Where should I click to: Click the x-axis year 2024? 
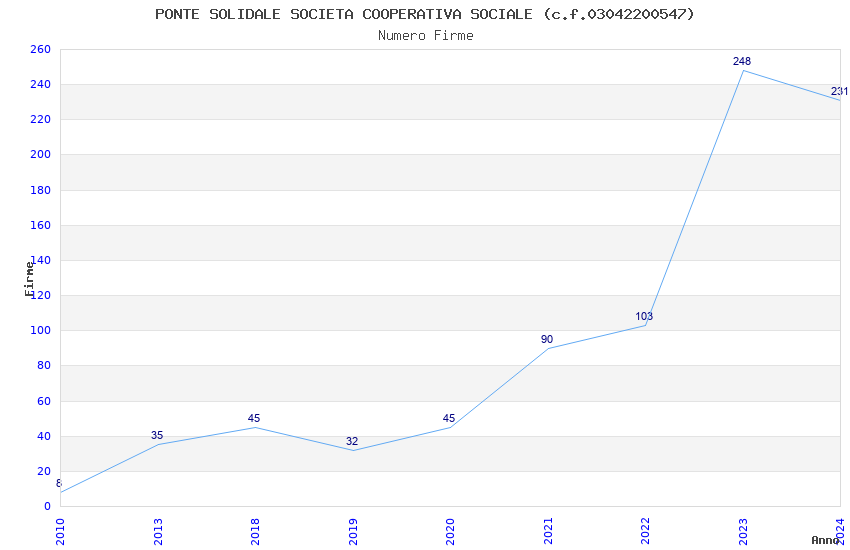[x=841, y=532]
